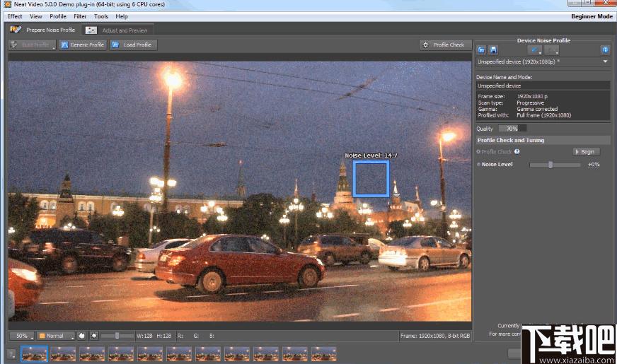The height and width of the screenshot is (364, 617).
Task: Click the Profile Check help question icon
Action: 517,151
